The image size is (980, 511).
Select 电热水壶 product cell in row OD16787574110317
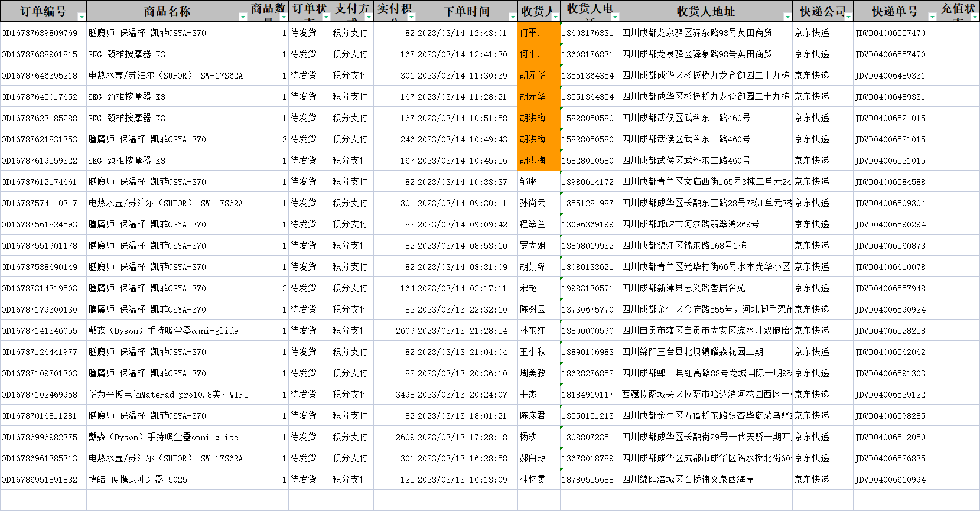(x=167, y=203)
